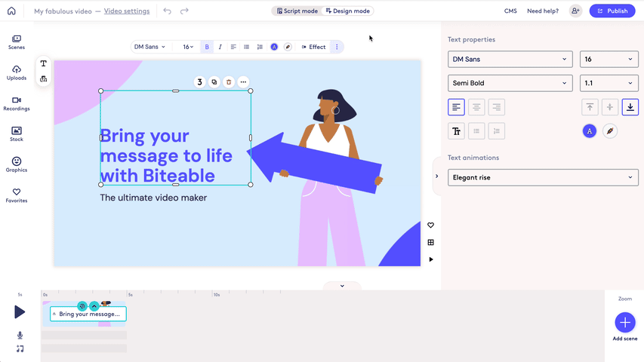
Task: Toggle numbered list in Text properties
Action: (497, 131)
